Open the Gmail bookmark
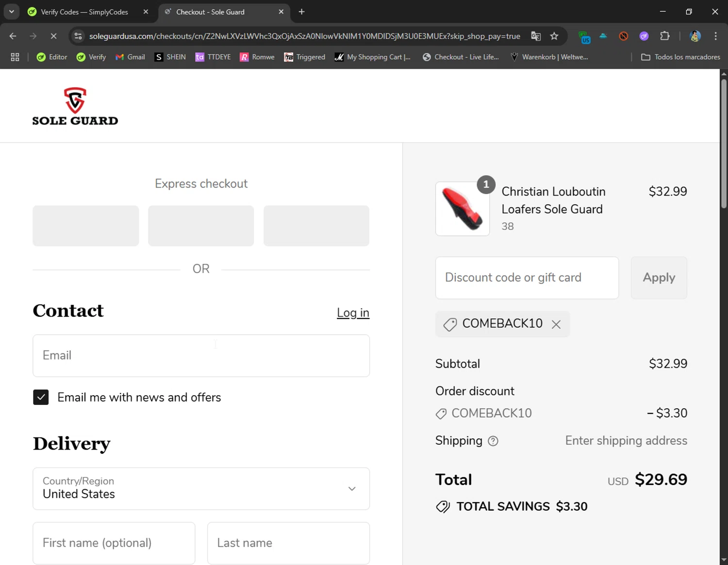The height and width of the screenshot is (565, 728). coord(130,57)
